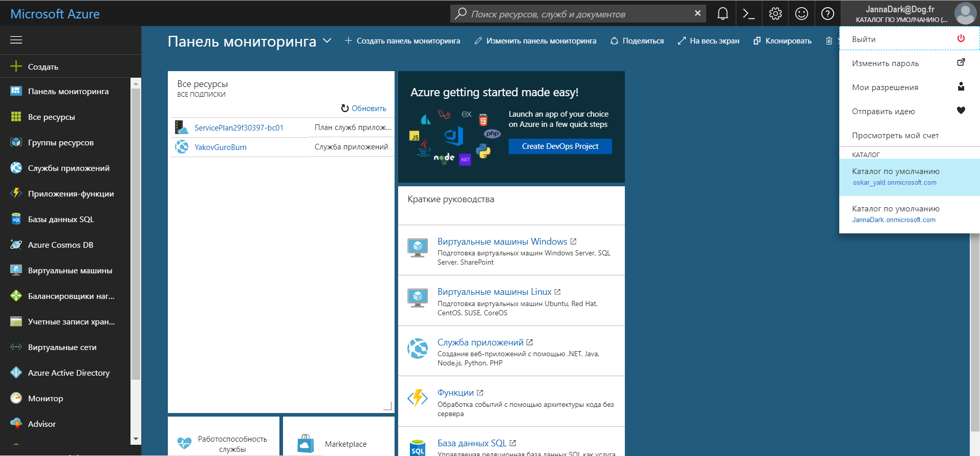Click the Все ресурсы grid icon
This screenshot has width=980, height=456.
point(16,117)
